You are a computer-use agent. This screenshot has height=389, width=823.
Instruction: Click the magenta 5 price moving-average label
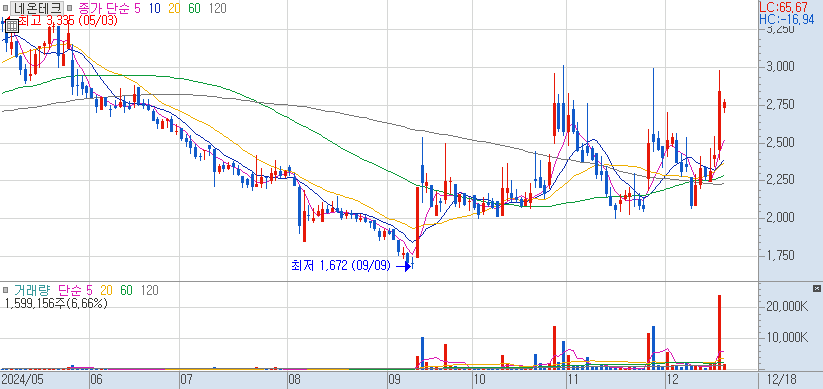pyautogui.click(x=137, y=8)
